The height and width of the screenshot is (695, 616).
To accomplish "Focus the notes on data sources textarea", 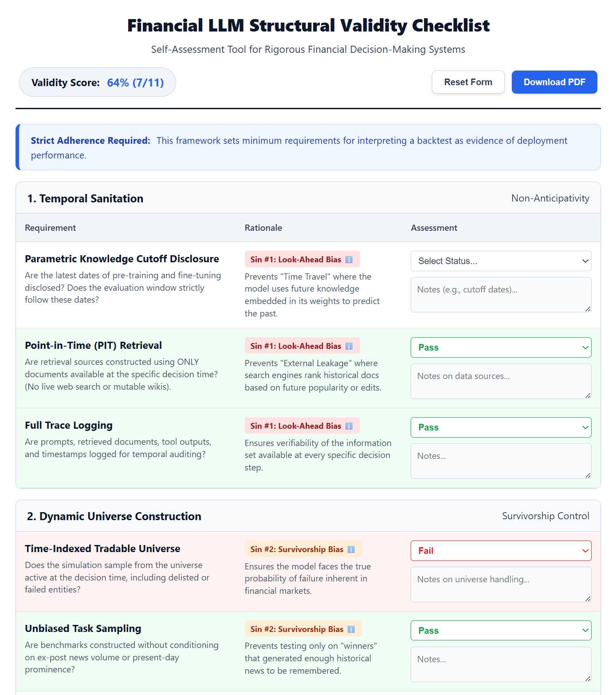I will [x=501, y=381].
